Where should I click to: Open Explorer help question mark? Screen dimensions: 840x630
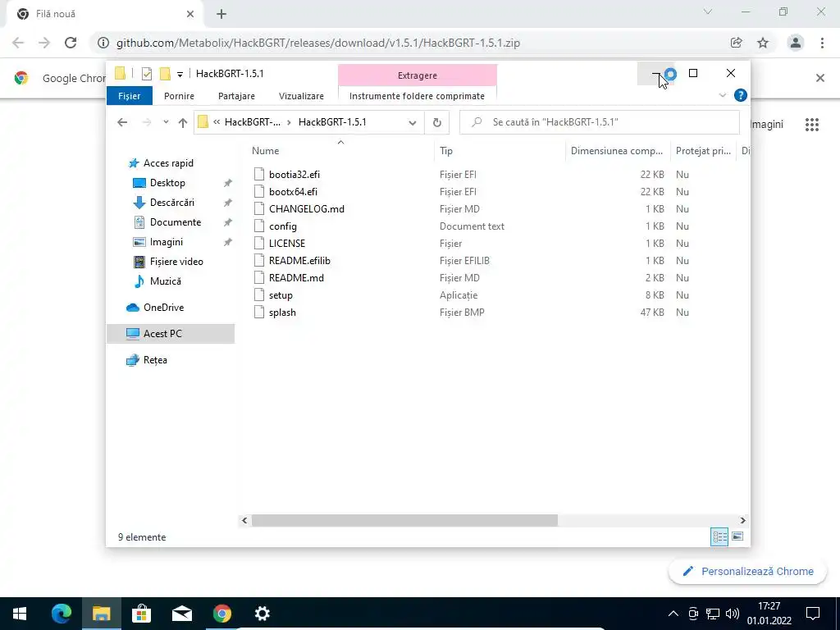pos(741,95)
